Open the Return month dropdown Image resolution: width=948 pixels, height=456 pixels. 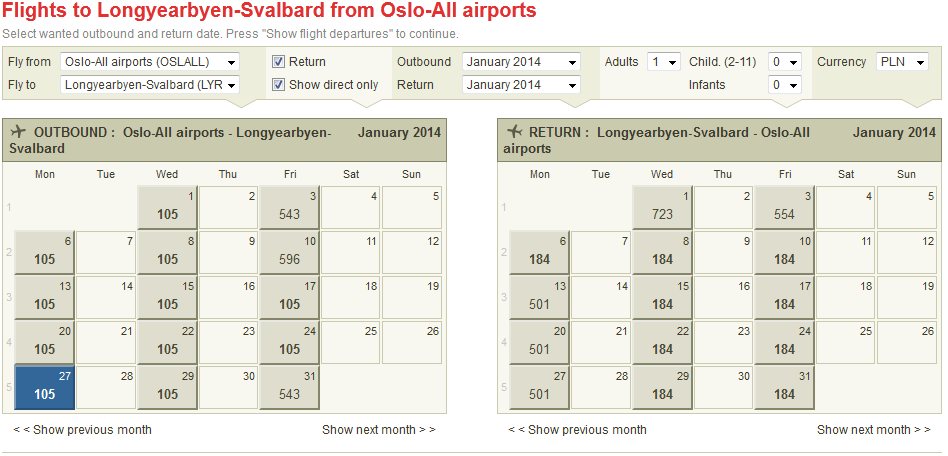521,85
